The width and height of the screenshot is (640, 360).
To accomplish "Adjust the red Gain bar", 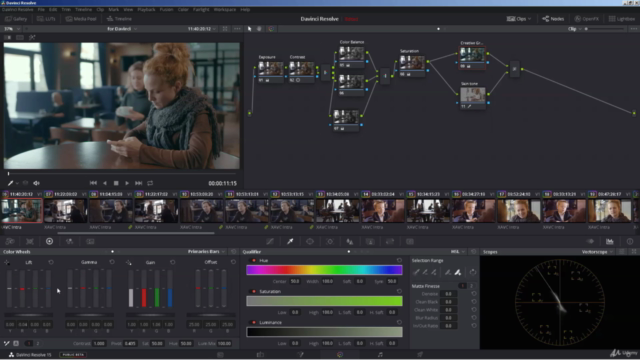I will click(144, 289).
